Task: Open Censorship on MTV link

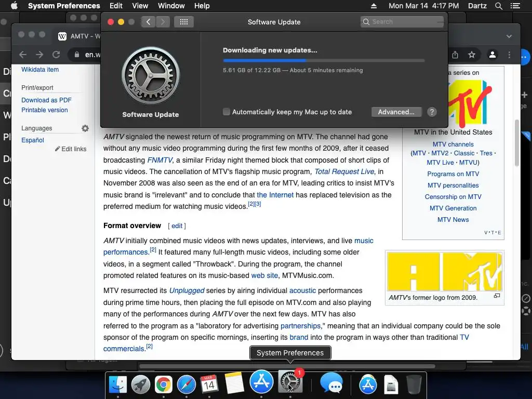Action: [453, 197]
